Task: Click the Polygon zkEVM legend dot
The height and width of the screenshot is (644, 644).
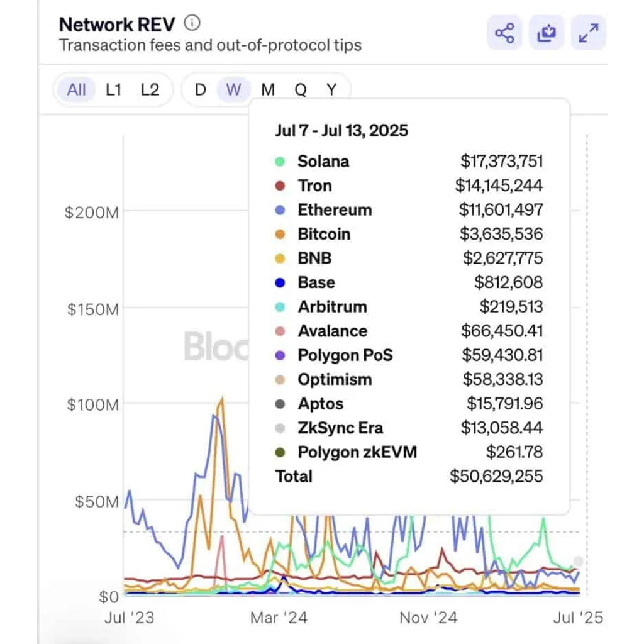Action: coord(280,452)
